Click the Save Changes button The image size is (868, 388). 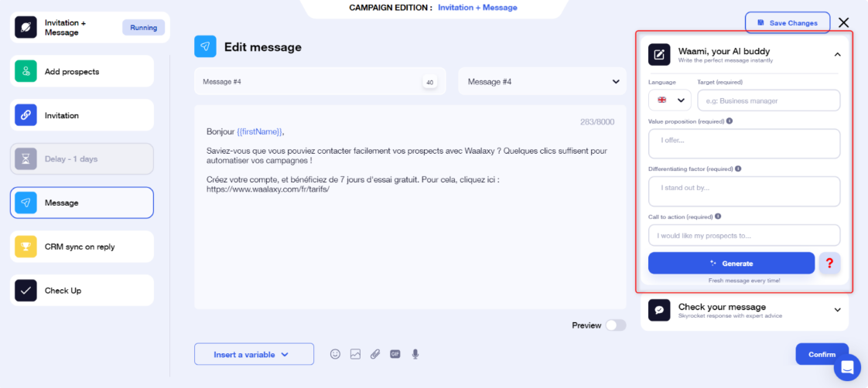(788, 22)
